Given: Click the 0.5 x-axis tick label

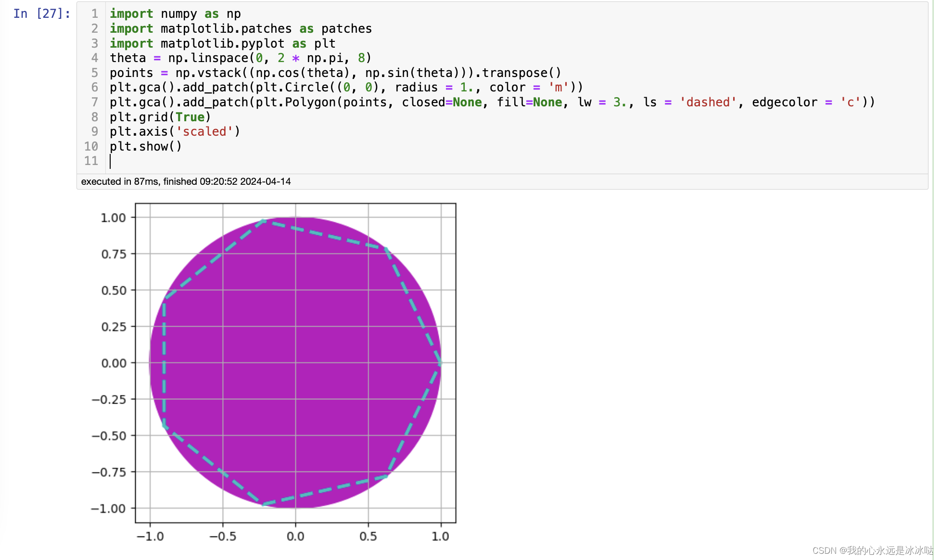Looking at the screenshot, I should click(x=368, y=536).
